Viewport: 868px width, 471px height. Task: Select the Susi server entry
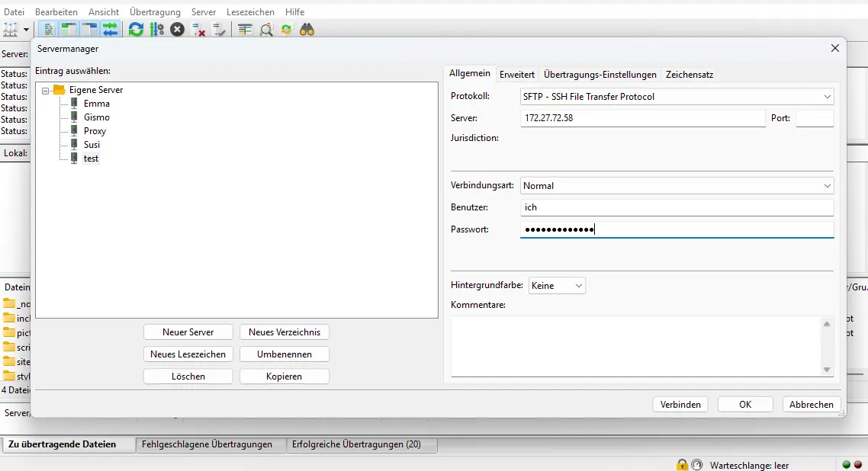pos(91,144)
